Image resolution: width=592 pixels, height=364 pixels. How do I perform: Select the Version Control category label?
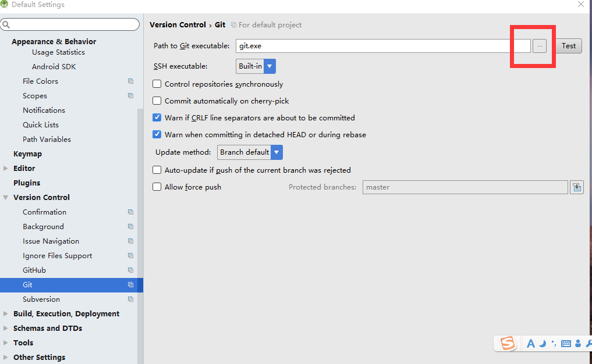point(41,197)
